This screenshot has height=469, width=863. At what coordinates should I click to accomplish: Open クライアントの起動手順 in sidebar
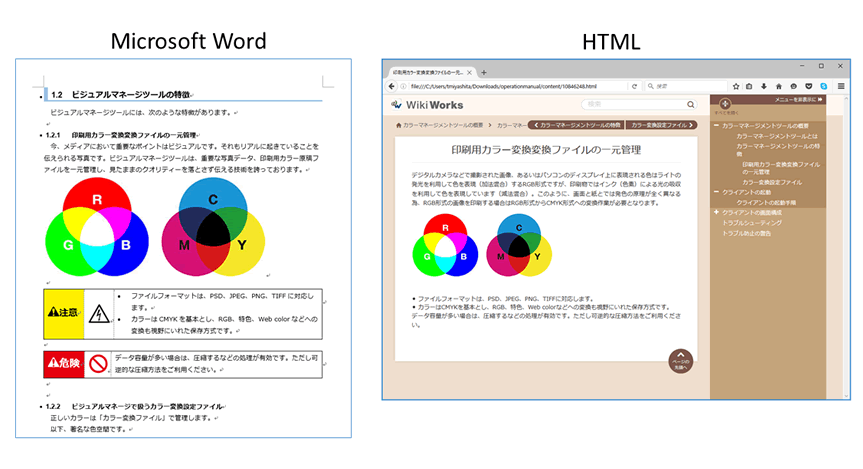coord(766,203)
